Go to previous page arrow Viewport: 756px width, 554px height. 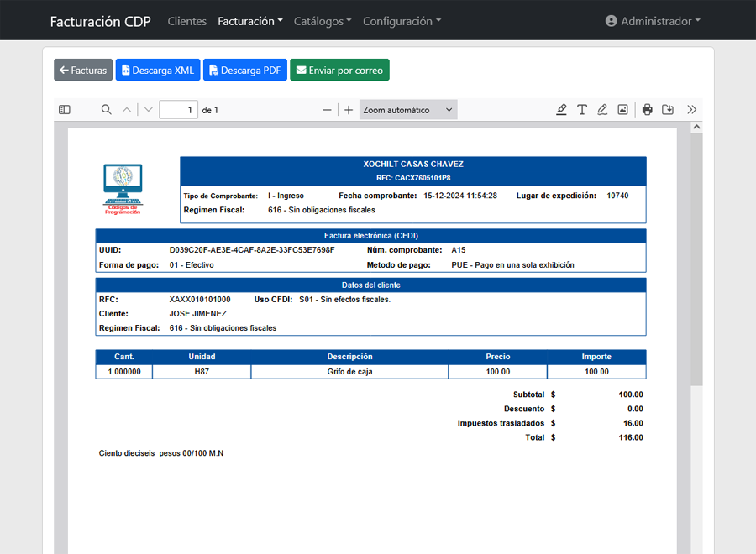coord(127,110)
